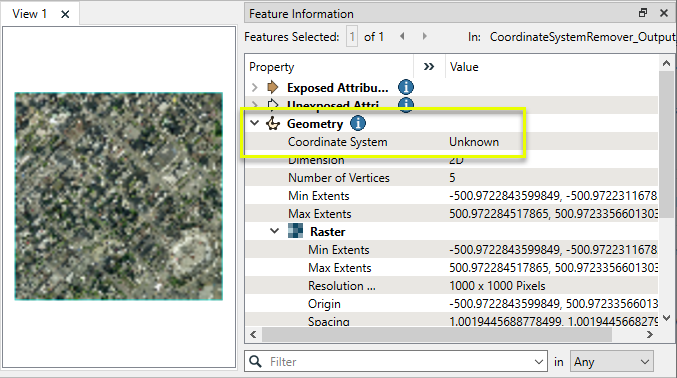Click the Exposed Attributes info icon
The height and width of the screenshot is (378, 677).
click(x=405, y=87)
